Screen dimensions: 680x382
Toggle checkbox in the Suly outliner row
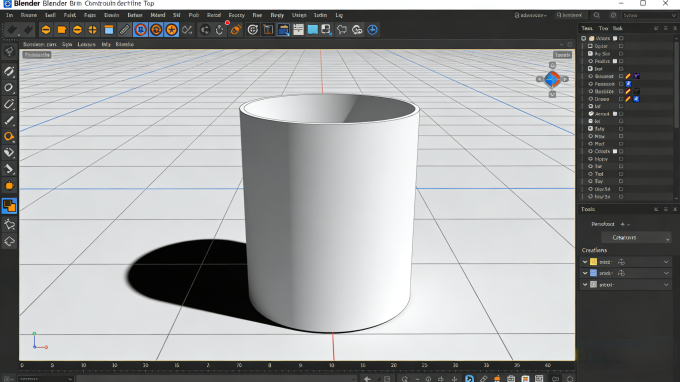coord(621,129)
